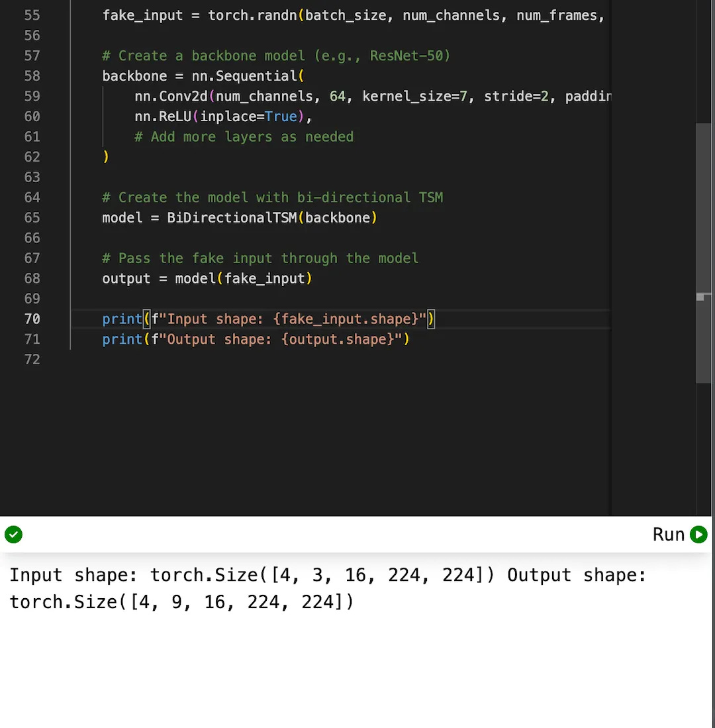Click the green success checkmark icon
This screenshot has width=715, height=728.
coord(13,535)
